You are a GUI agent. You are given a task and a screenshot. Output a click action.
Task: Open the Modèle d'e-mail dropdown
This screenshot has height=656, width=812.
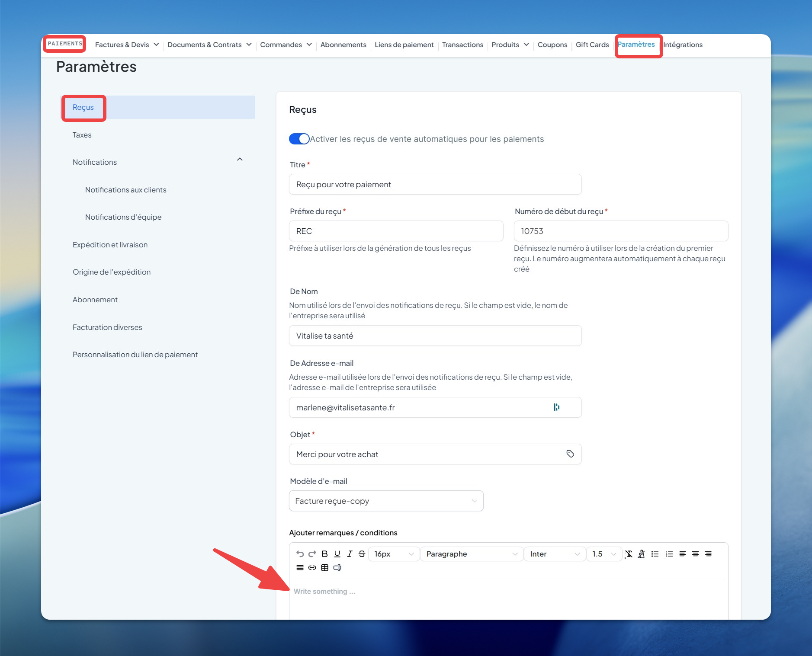(x=386, y=501)
